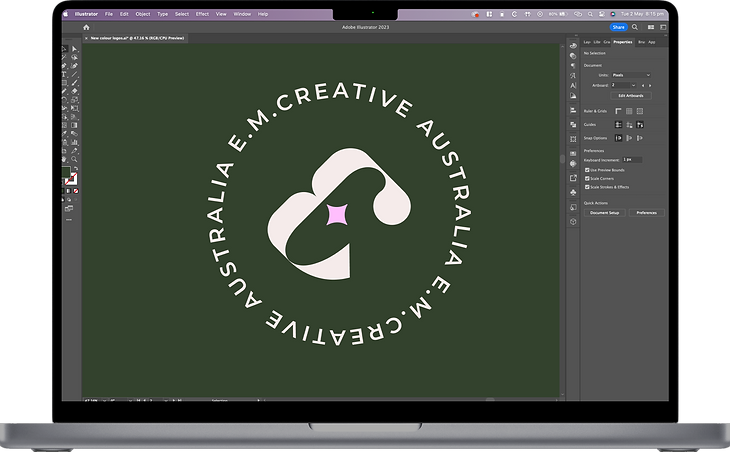Select the Magic Wand tool

coord(64,57)
